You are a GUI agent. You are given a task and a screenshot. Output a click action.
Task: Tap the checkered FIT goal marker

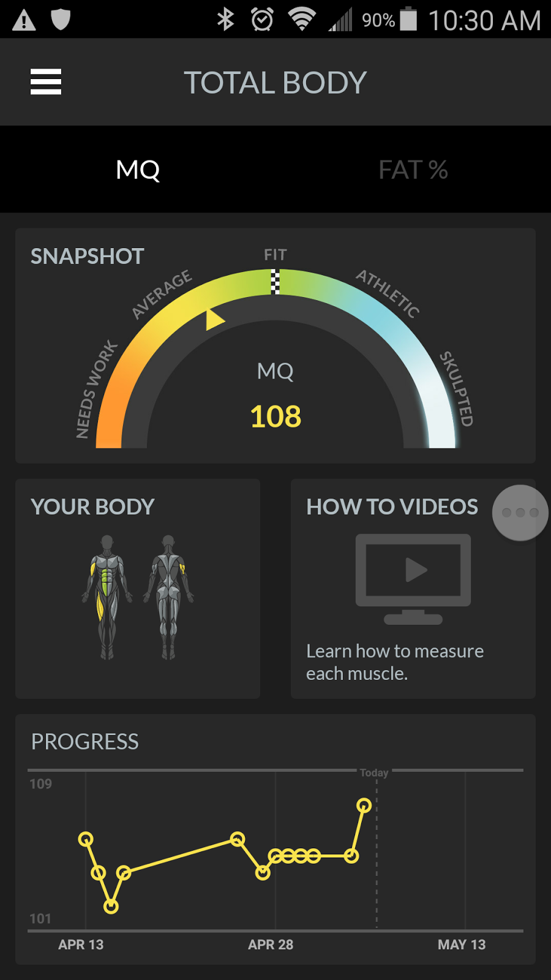[275, 282]
